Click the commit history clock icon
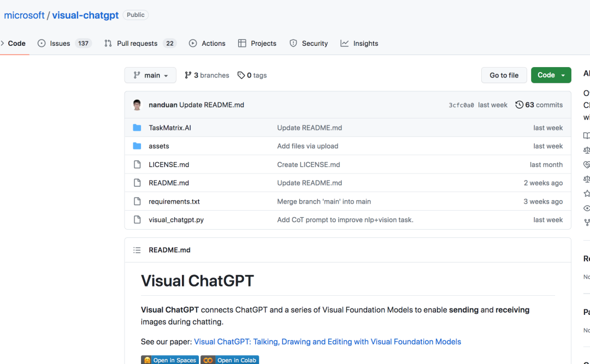590x364 pixels. tap(519, 105)
